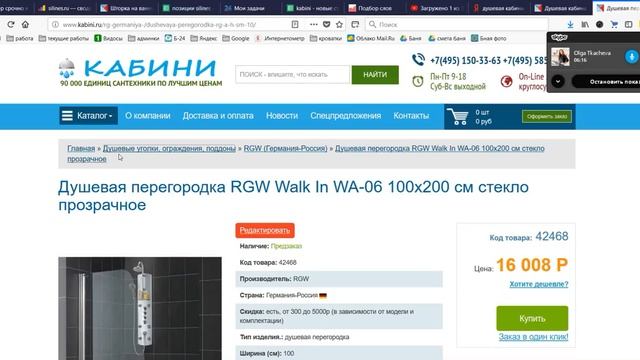Open the sidebar toggle icon in toolbar

click(629, 24)
